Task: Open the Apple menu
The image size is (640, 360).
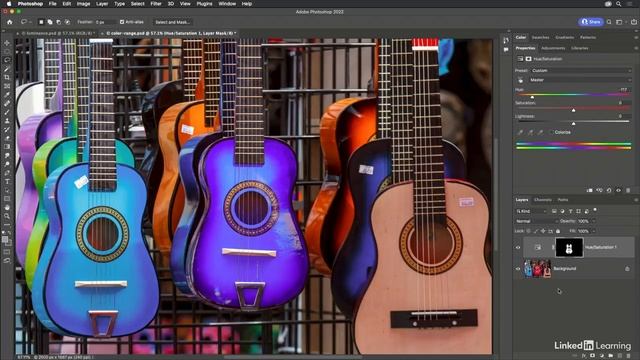Action: click(9, 4)
